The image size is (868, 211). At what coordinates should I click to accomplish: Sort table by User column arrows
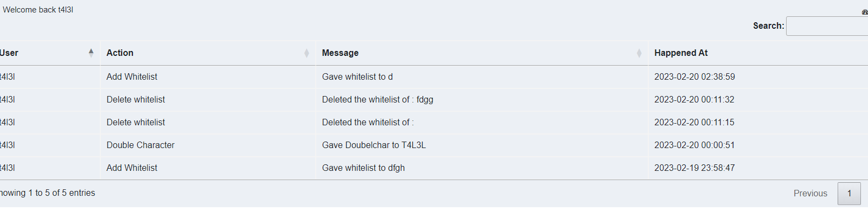click(91, 53)
